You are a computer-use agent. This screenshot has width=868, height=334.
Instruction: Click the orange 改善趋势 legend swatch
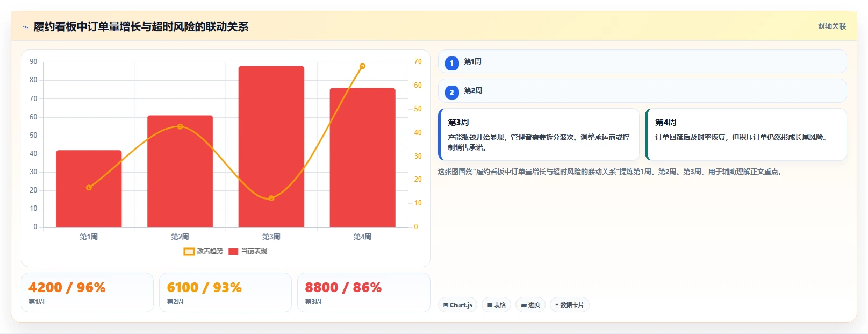click(x=189, y=252)
